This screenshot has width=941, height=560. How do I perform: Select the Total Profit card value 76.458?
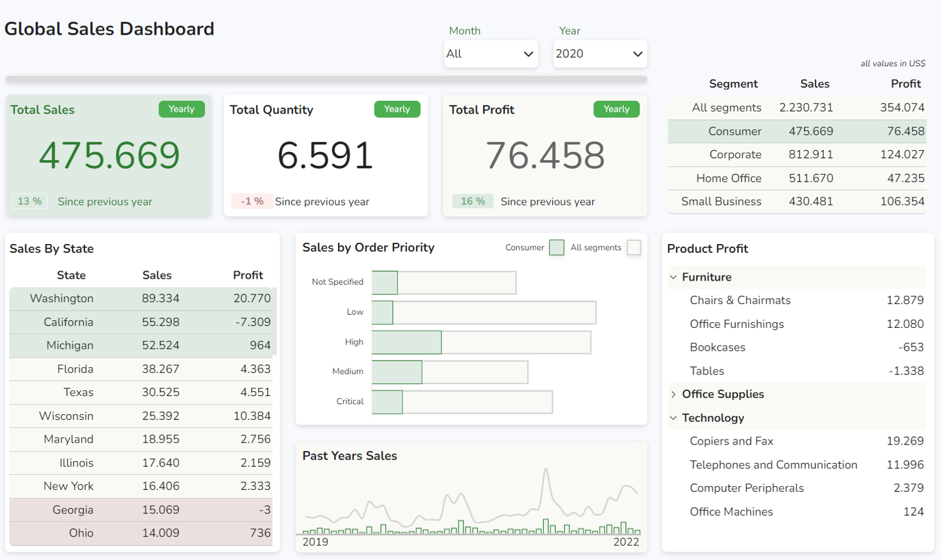coord(545,156)
